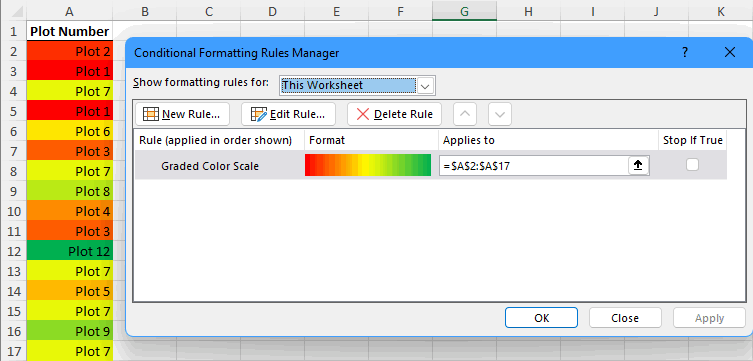
Task: Select the Plot Number header cell
Action: pos(69,32)
